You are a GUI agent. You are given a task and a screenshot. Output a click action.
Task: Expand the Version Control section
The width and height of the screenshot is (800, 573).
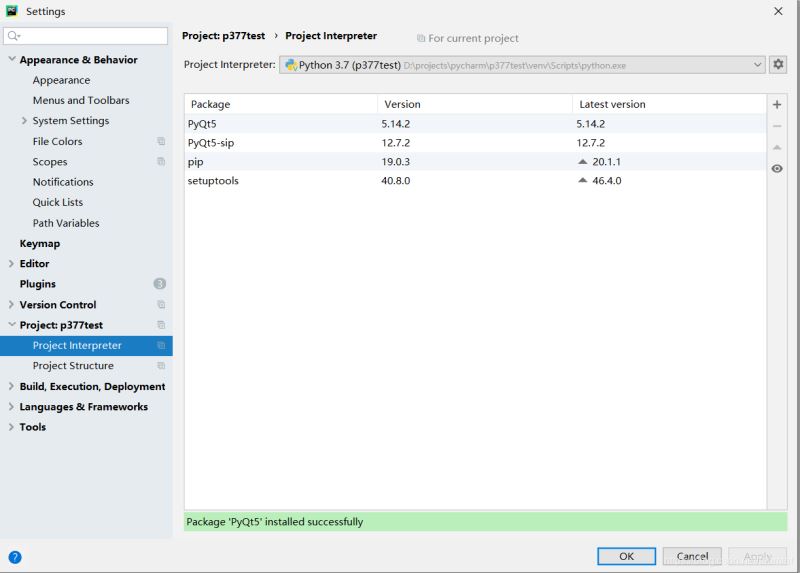11,305
